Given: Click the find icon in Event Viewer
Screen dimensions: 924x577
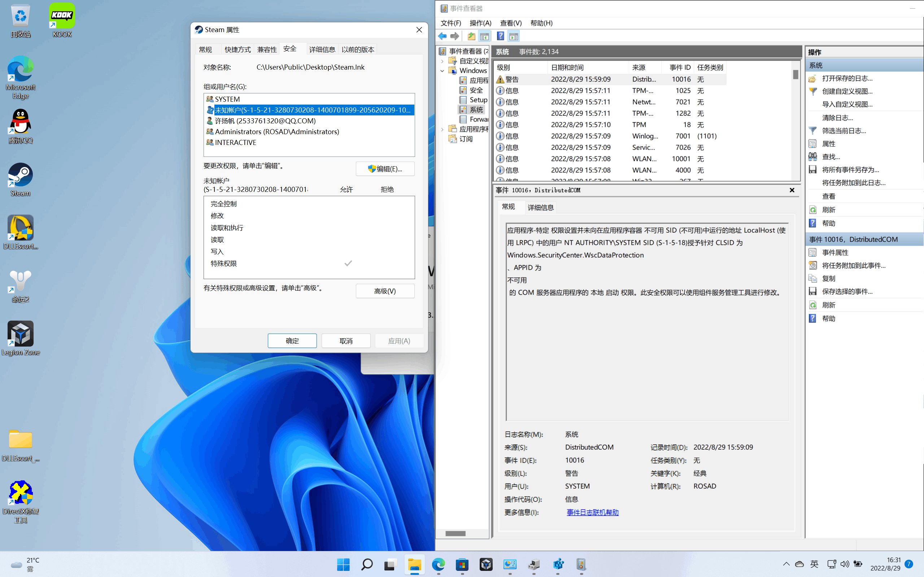Looking at the screenshot, I should [x=813, y=156].
